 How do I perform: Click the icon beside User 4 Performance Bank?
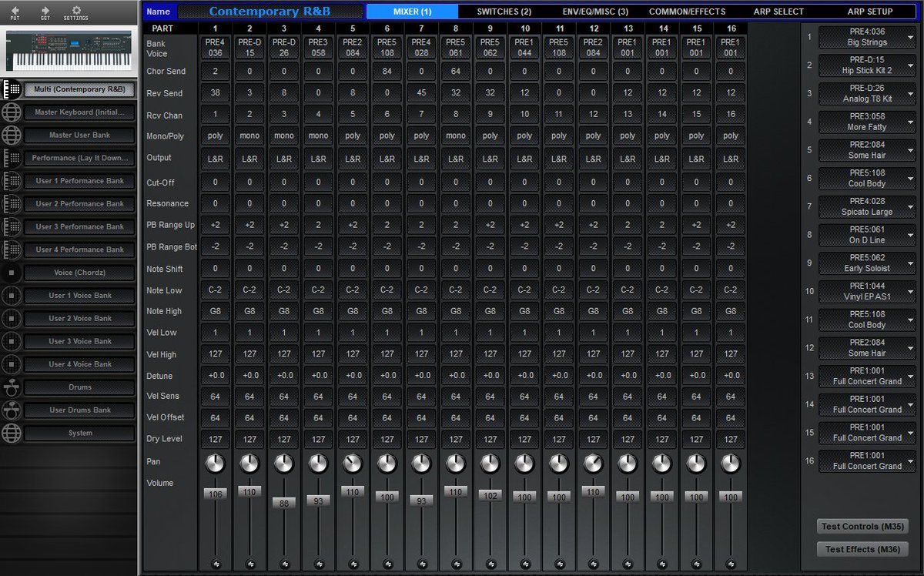[x=12, y=249]
